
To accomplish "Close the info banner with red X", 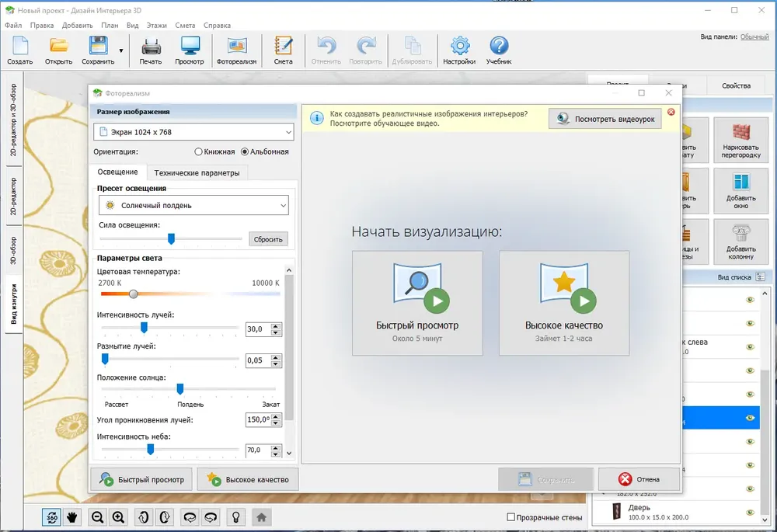I will pyautogui.click(x=671, y=112).
